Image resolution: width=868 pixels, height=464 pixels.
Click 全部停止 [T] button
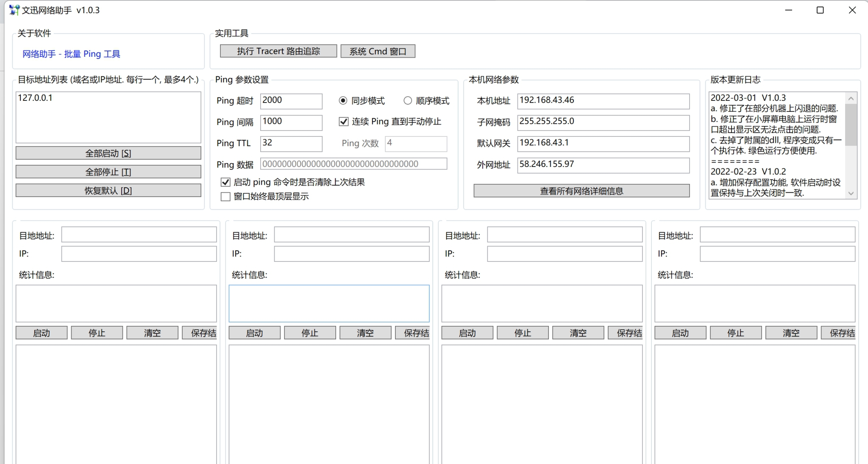[108, 172]
